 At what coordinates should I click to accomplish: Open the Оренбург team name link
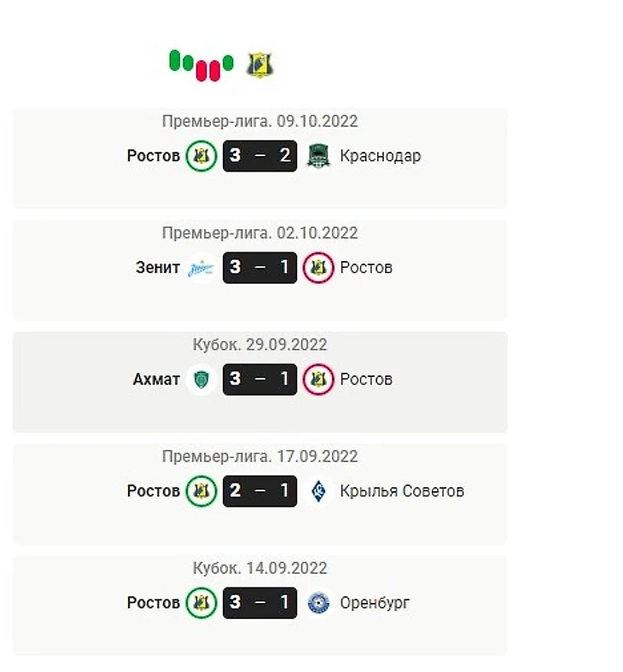pos(375,603)
